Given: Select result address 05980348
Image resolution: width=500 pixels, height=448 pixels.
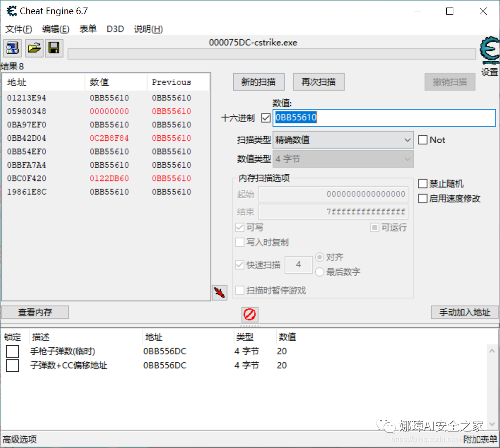Looking at the screenshot, I should click(x=26, y=111).
